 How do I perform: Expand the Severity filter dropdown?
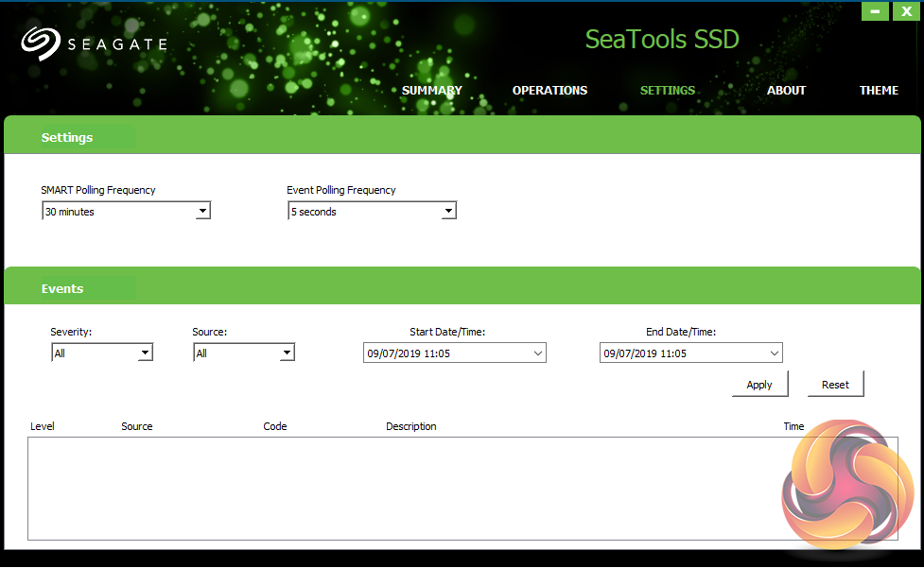[145, 353]
